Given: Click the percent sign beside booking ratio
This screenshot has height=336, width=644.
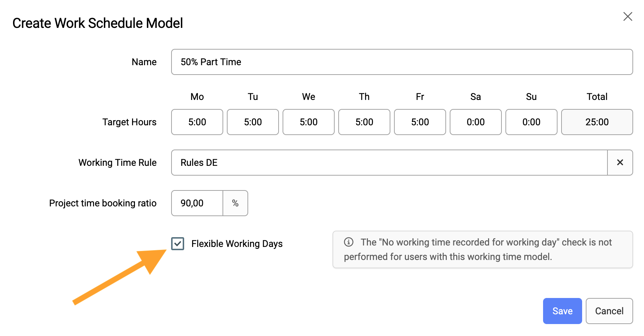Looking at the screenshot, I should coord(236,203).
